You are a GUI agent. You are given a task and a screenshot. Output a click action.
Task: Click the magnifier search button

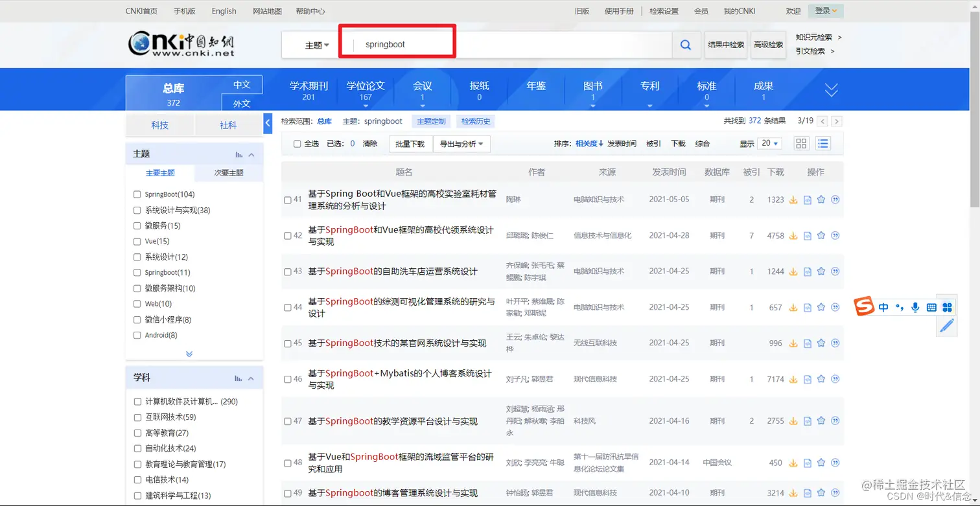[x=686, y=45]
